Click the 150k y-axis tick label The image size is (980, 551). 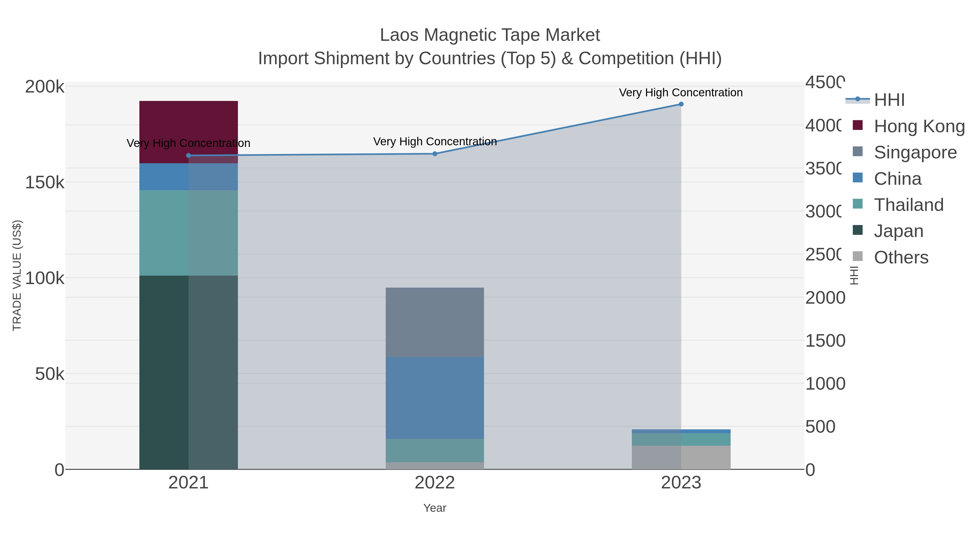point(45,183)
